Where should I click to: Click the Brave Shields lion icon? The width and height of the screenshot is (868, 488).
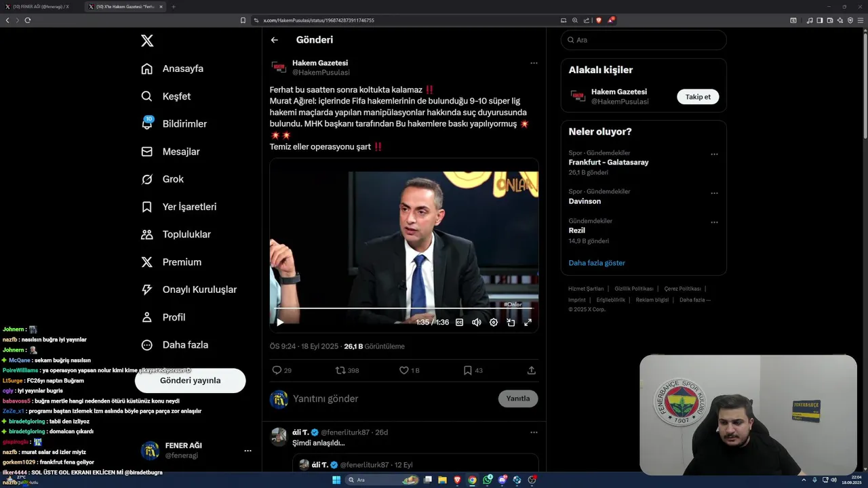pos(598,20)
